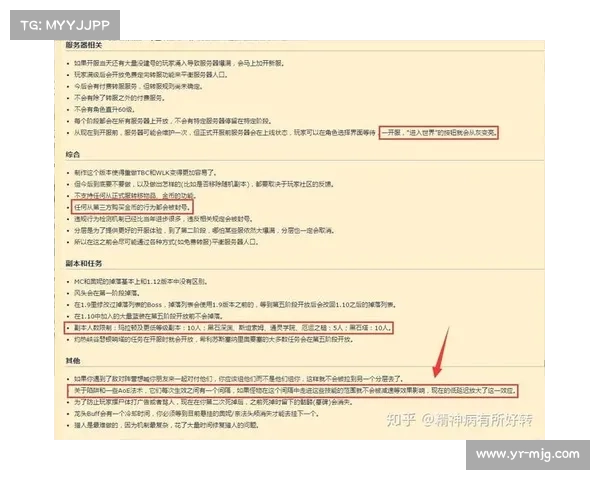The width and height of the screenshot is (600, 480).
Task: Click the line starting MC和黑妞的掉落
Action: click(x=141, y=282)
